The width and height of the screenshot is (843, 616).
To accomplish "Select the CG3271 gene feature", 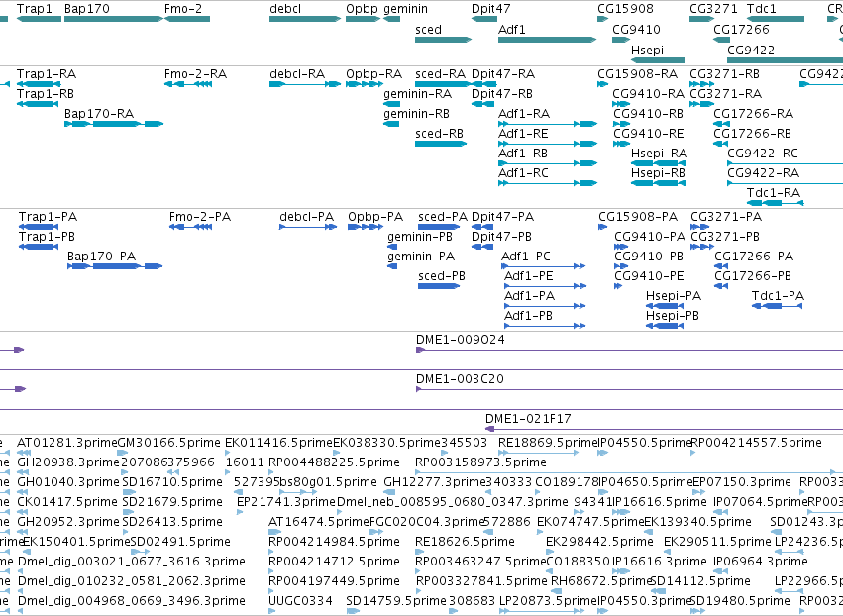I will 701,19.
